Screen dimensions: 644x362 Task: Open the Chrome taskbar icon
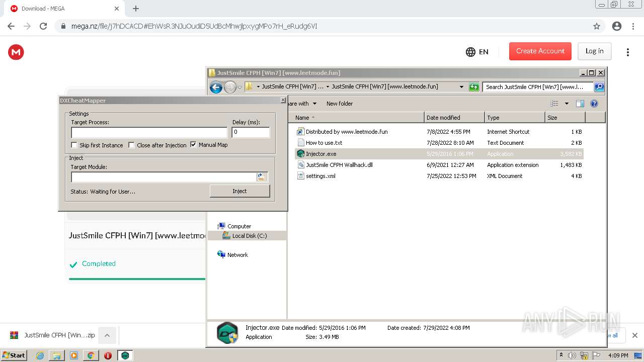(91, 355)
